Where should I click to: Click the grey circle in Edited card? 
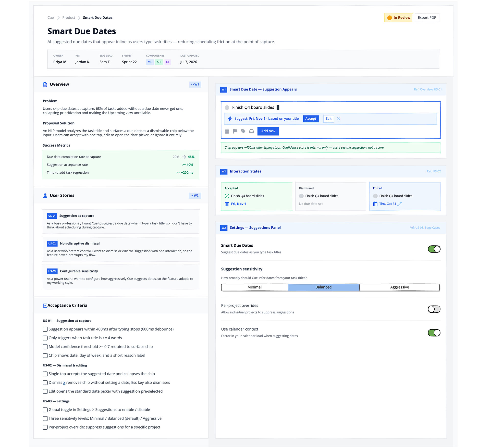click(x=375, y=196)
